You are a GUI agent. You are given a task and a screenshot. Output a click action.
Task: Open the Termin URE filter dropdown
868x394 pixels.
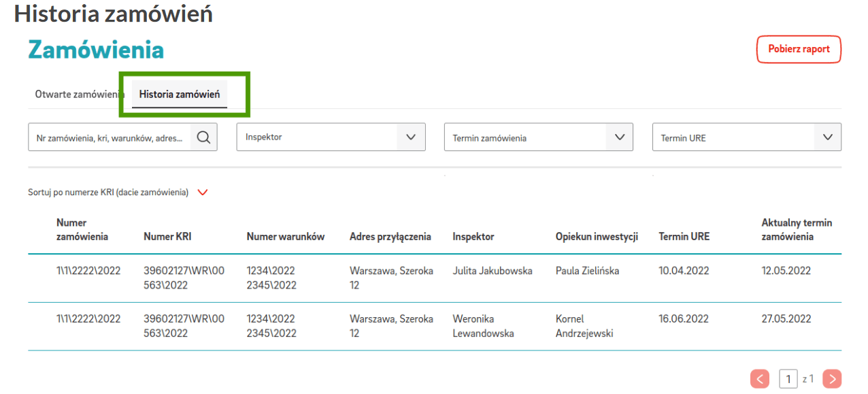[x=746, y=137]
